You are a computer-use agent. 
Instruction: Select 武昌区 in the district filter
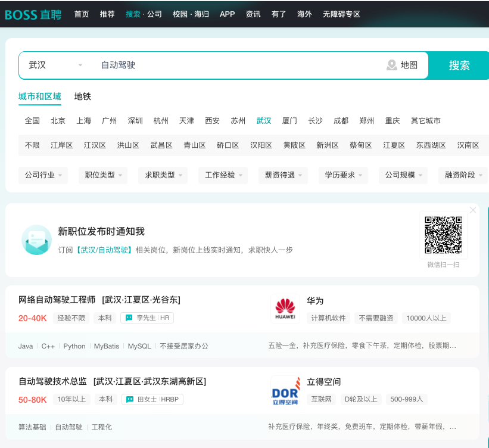161,145
